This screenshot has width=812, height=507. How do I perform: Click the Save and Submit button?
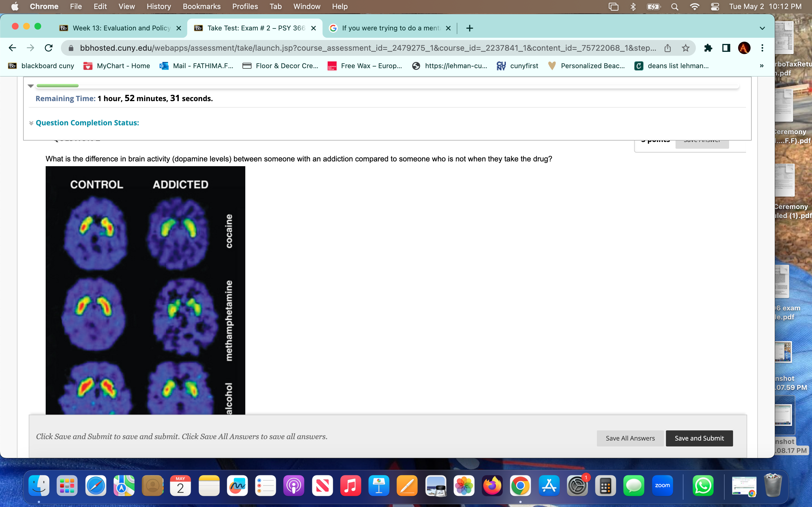point(699,438)
